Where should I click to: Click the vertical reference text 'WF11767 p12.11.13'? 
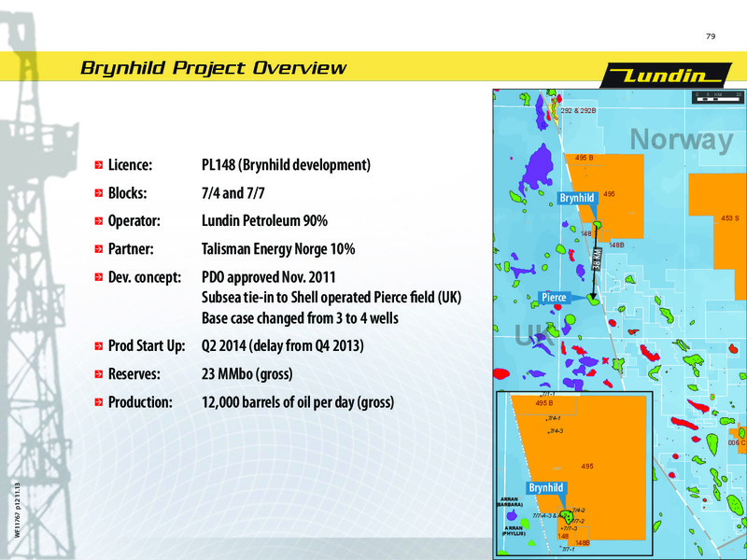tap(18, 510)
